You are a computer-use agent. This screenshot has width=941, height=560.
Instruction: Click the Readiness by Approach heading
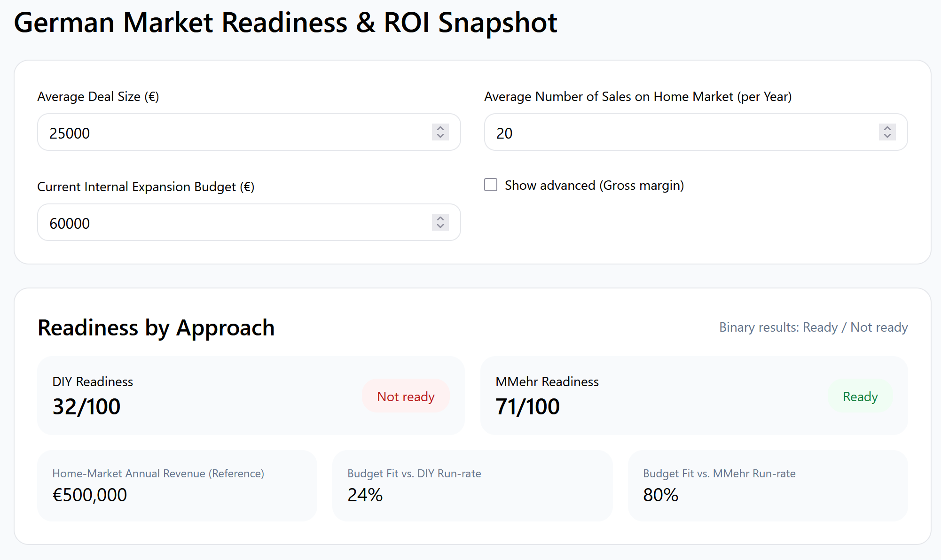pyautogui.click(x=156, y=327)
